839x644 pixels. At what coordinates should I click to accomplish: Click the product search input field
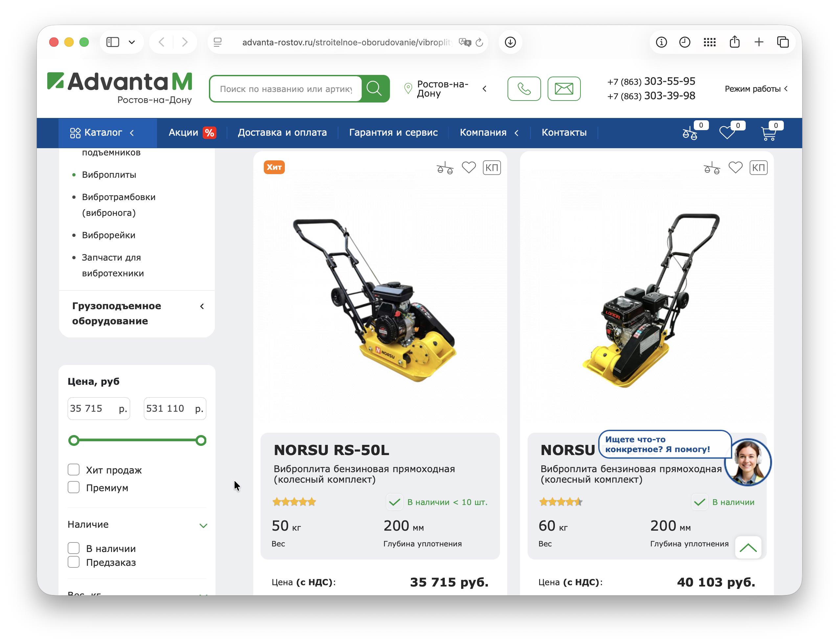point(286,89)
